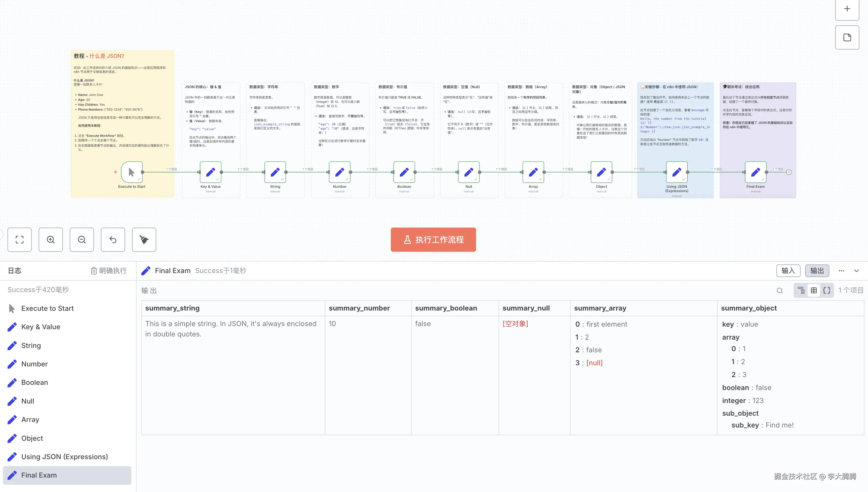Collapse the log panel with the chevron
The image size is (868, 492).
click(x=856, y=271)
